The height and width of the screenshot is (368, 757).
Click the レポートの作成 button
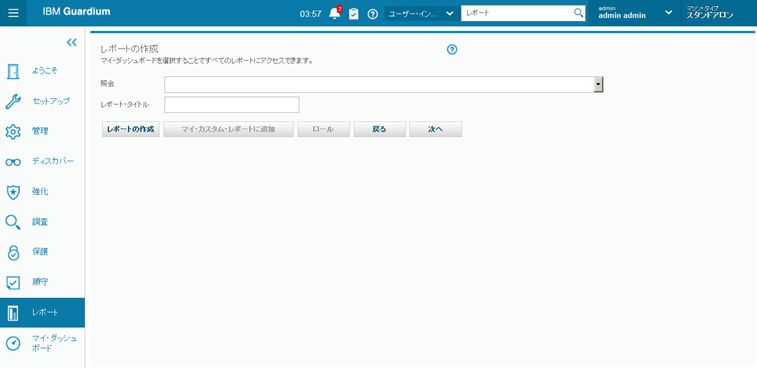click(x=131, y=129)
